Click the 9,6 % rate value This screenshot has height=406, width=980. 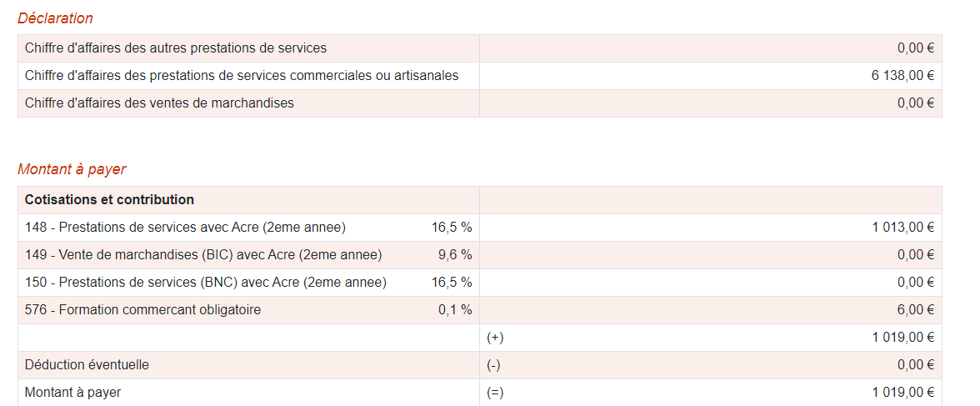(455, 255)
